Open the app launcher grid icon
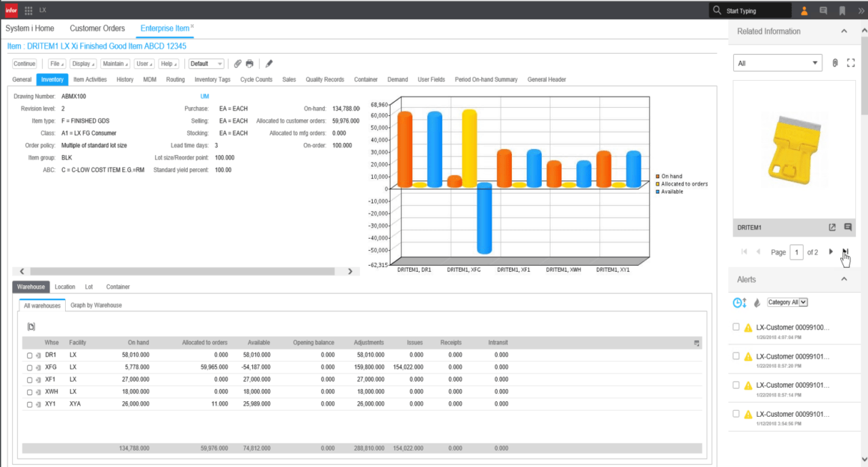Image resolution: width=868 pixels, height=467 pixels. point(28,11)
